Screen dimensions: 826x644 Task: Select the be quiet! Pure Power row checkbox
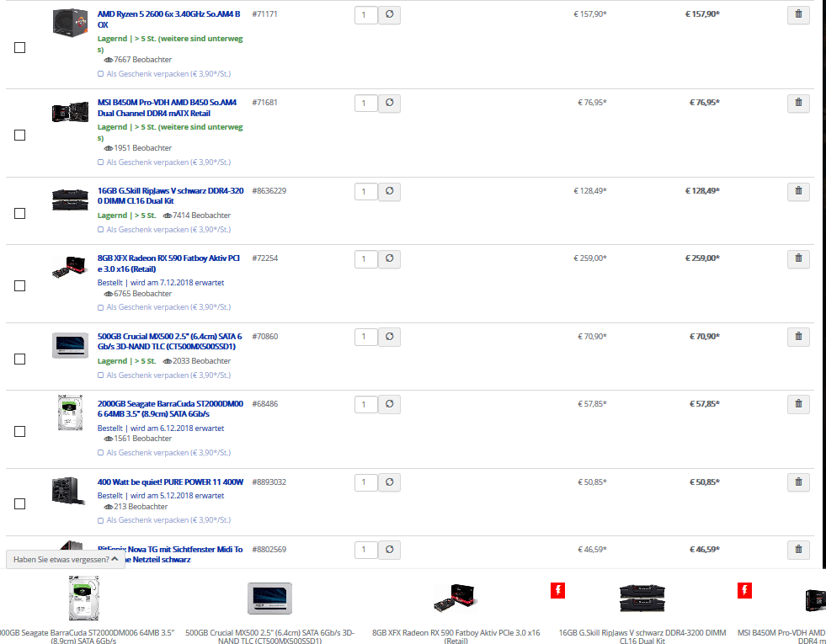point(19,504)
